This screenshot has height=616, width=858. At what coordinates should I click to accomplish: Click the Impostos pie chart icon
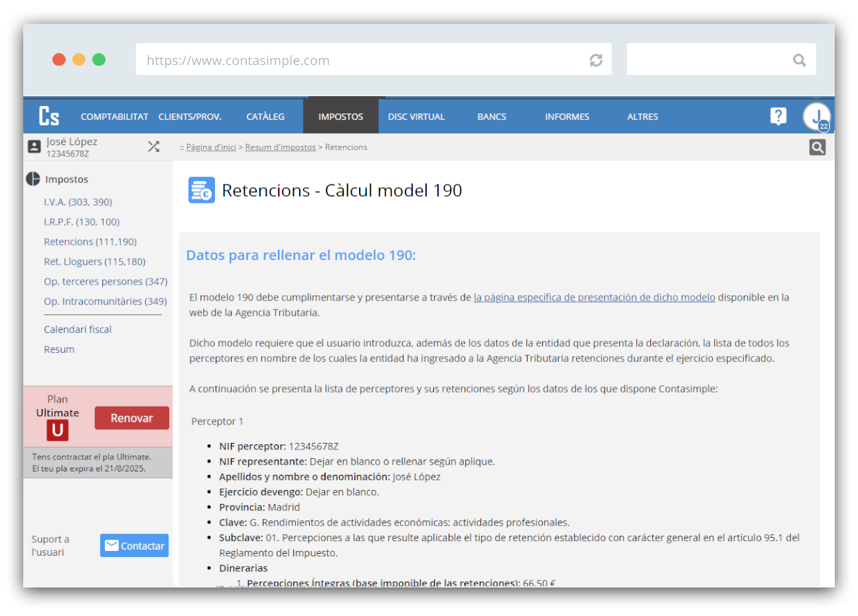click(x=33, y=179)
